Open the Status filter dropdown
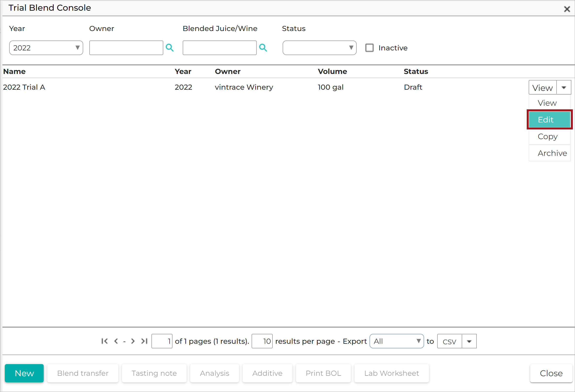Viewport: 575px width, 392px height. [320, 48]
